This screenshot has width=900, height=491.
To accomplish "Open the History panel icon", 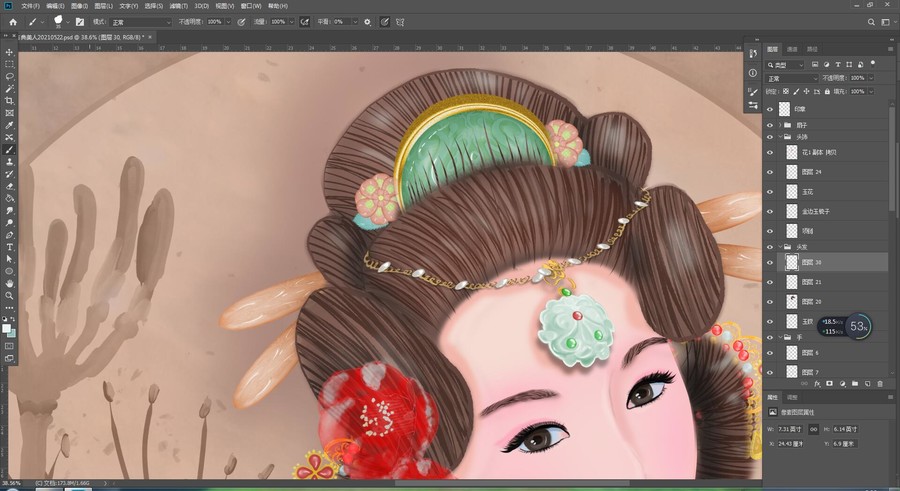I will [752, 53].
